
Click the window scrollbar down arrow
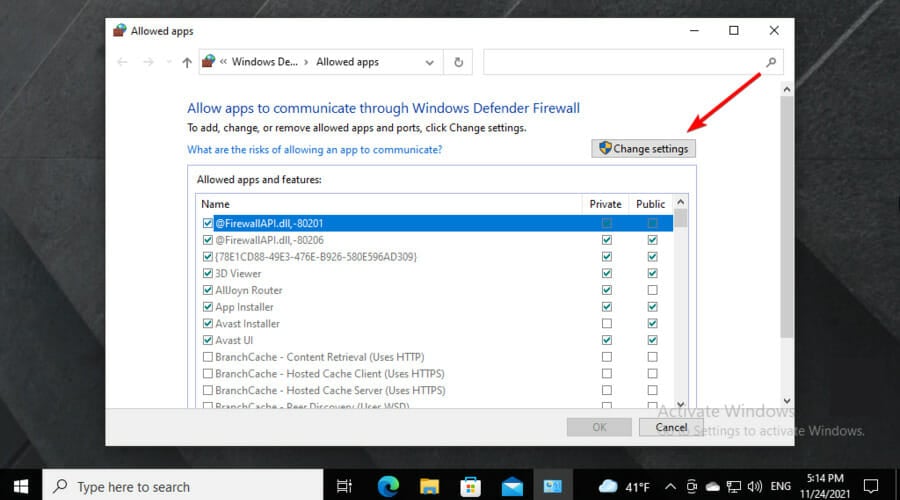787,401
